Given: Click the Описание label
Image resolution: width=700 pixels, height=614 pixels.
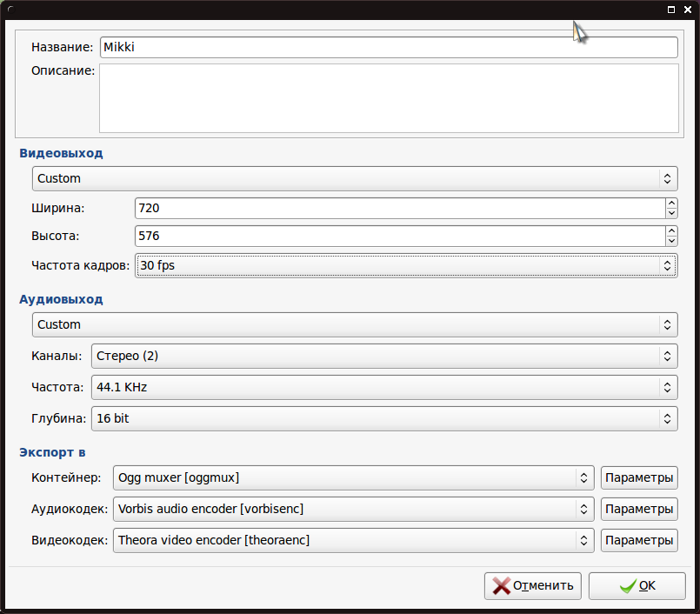Looking at the screenshot, I should click(63, 70).
